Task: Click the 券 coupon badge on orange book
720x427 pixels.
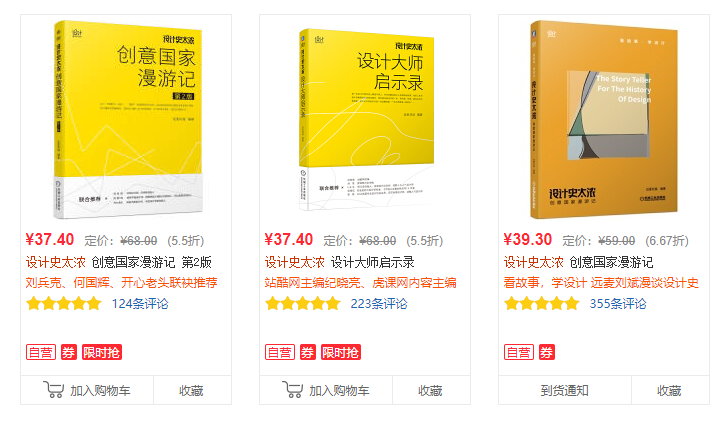Action: coord(546,352)
